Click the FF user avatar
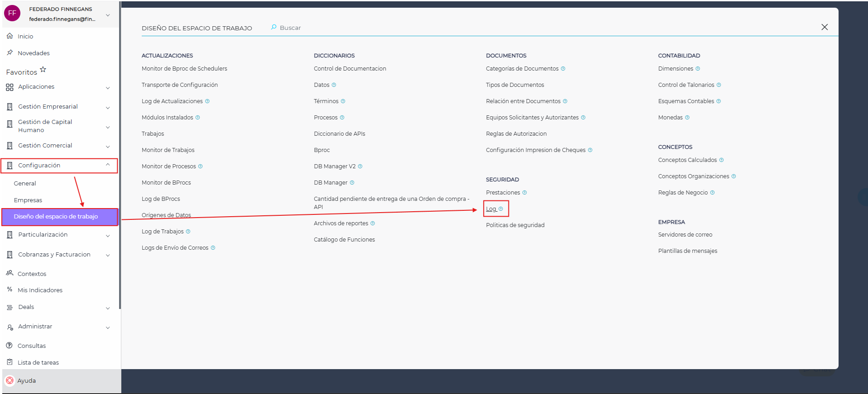The width and height of the screenshot is (868, 394). pos(12,14)
